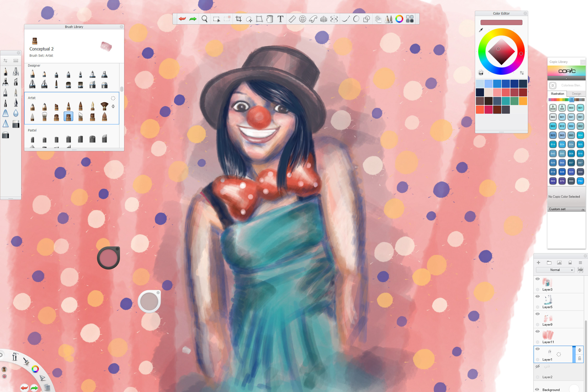This screenshot has width=588, height=392.
Task: Enable the Symmetry tool
Action: click(334, 19)
